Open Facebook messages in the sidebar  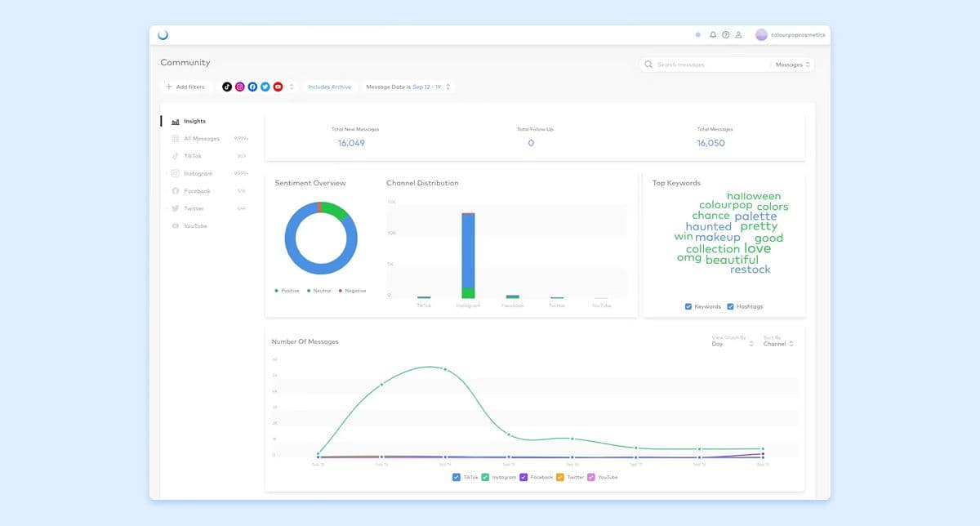[x=197, y=191]
